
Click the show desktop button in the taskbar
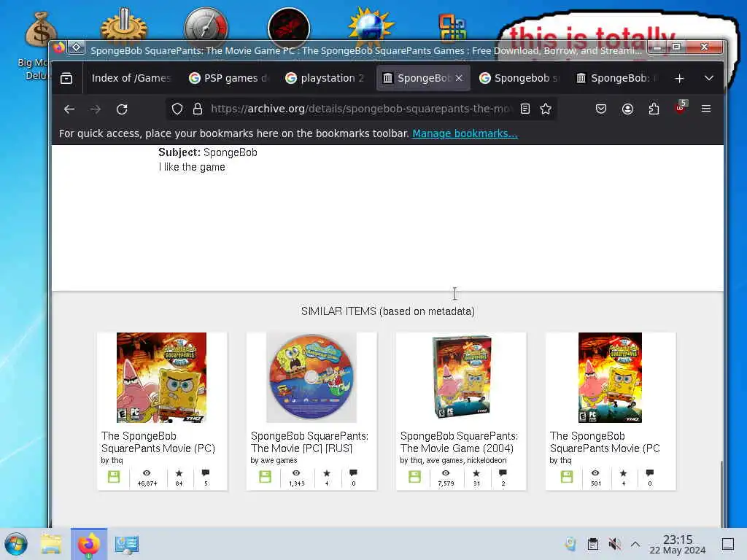pyautogui.click(x=728, y=544)
